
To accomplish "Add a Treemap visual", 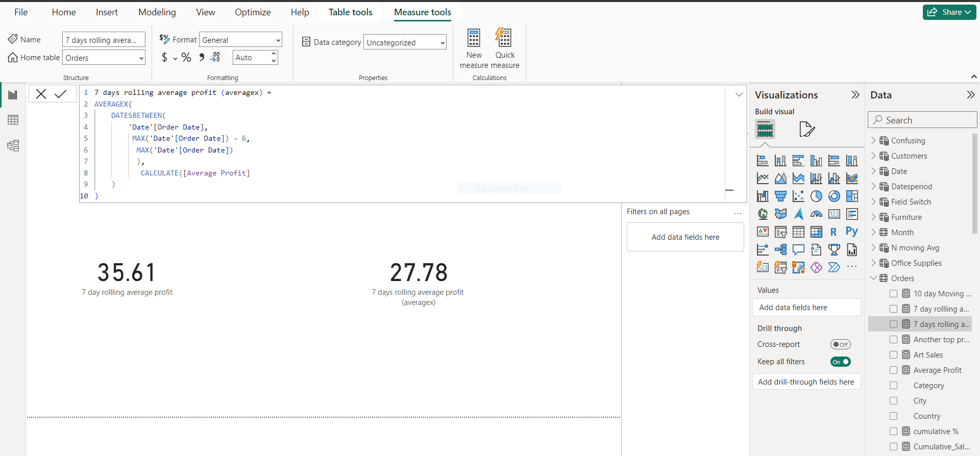I will (x=852, y=196).
